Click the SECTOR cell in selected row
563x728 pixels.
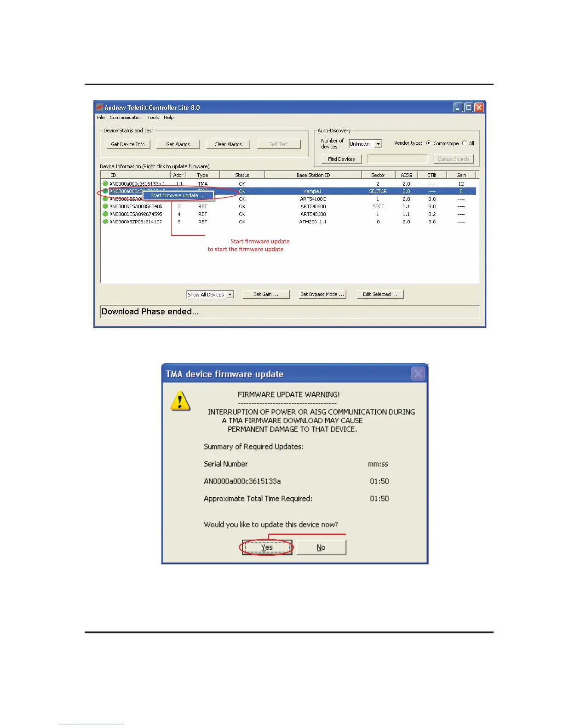coord(378,191)
